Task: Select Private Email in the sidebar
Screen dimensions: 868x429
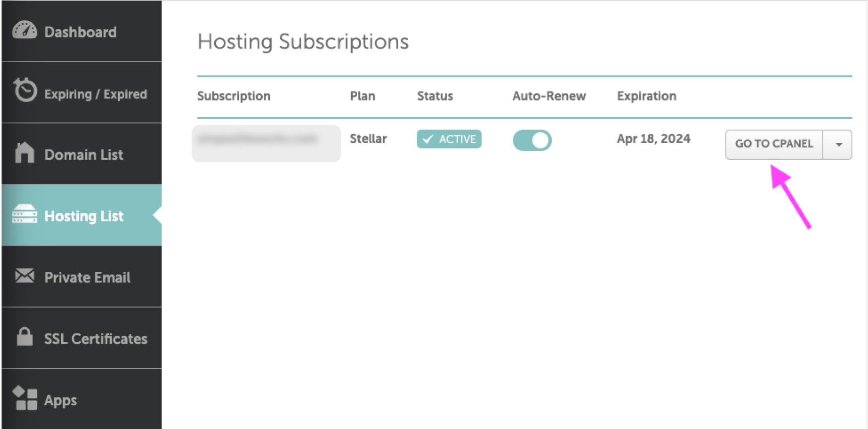Action: point(87,277)
